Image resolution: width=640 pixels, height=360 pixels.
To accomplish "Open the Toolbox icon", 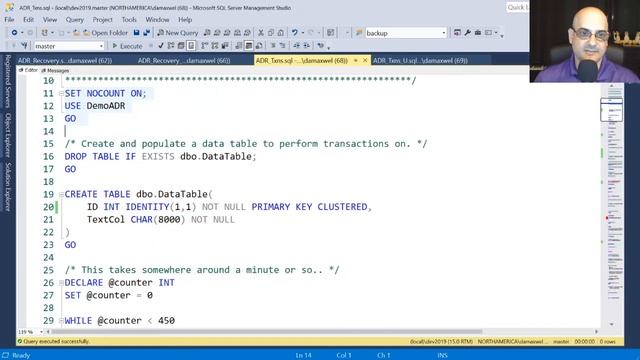I will 478,33.
